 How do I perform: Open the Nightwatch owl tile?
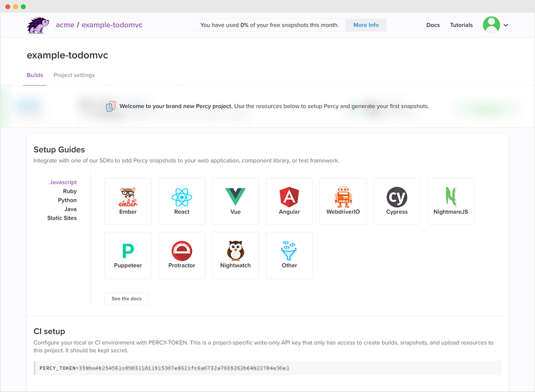236,256
